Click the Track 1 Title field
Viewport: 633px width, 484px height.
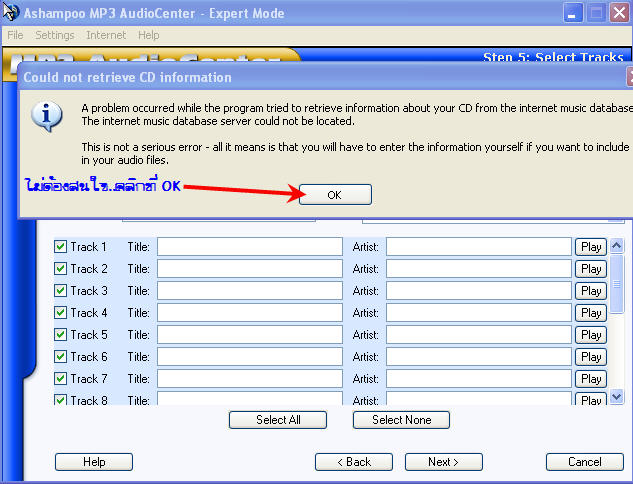[250, 247]
